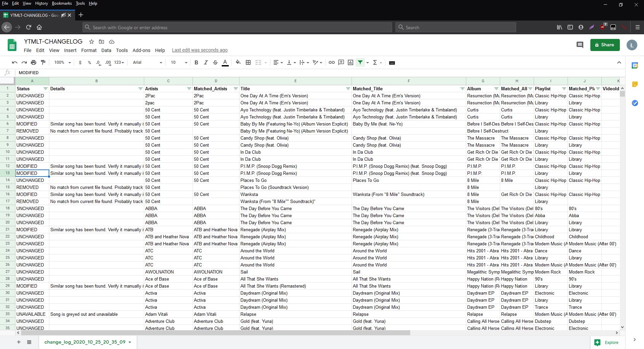Open the Firefox Bookmarks menu
644x349 pixels.
(62, 3)
